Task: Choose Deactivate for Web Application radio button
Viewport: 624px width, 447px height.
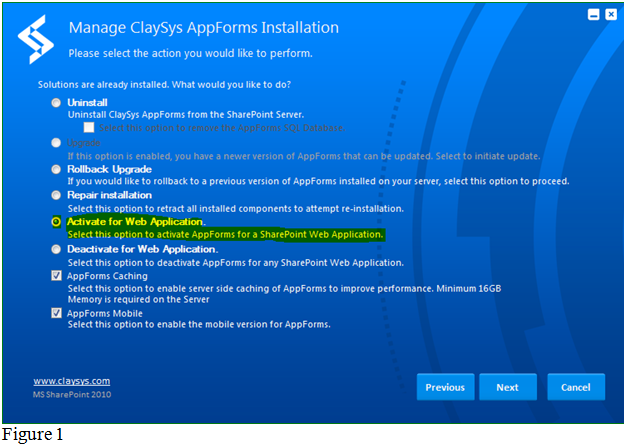Action: pos(56,249)
